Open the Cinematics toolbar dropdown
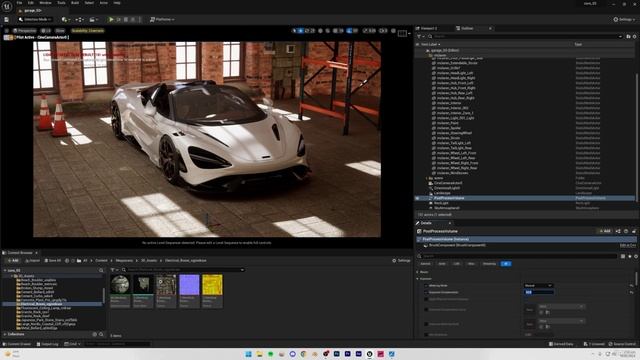Screen dimensions: 640x360 coord(93,19)
